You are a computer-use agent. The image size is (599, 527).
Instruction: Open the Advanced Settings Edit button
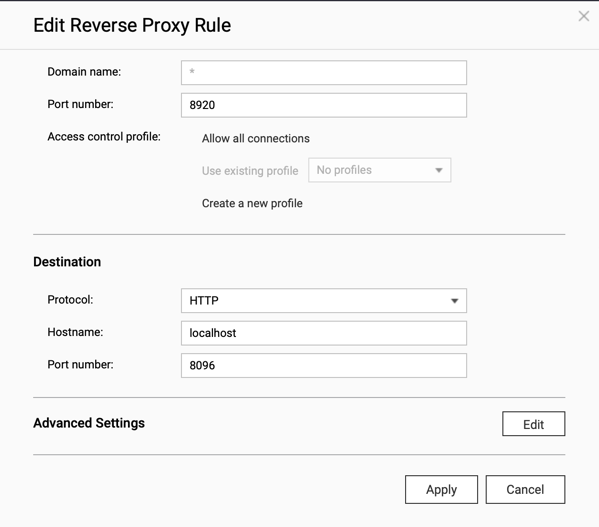533,424
